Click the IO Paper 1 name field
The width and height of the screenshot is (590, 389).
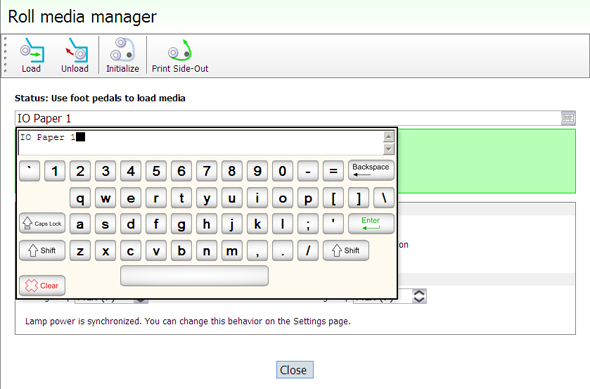click(288, 118)
